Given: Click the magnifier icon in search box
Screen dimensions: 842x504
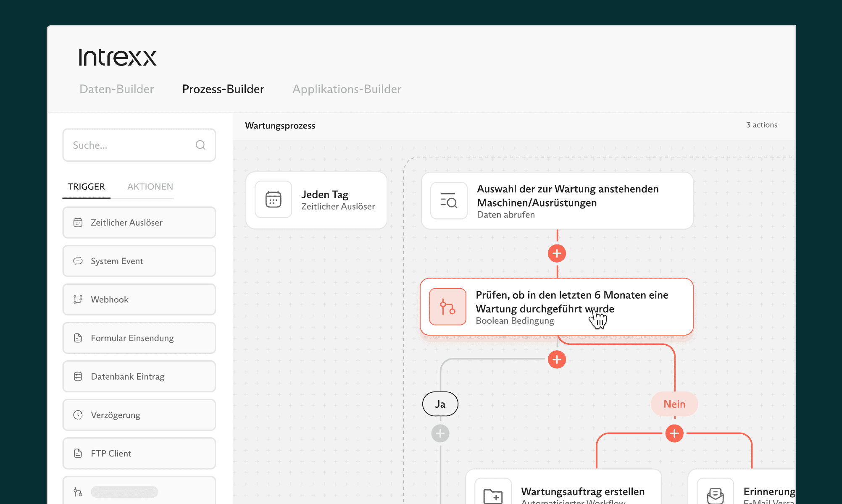Looking at the screenshot, I should click(200, 145).
